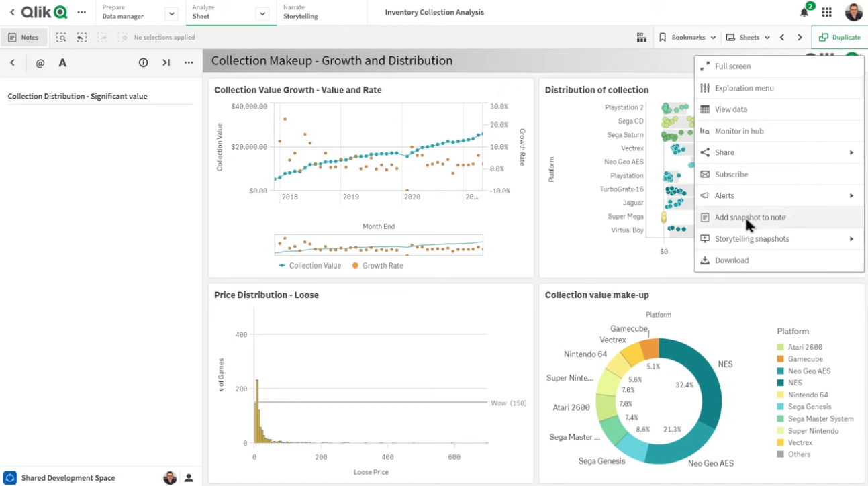Select Gamecube in Platform legend
The height and width of the screenshot is (486, 868).
point(800,359)
